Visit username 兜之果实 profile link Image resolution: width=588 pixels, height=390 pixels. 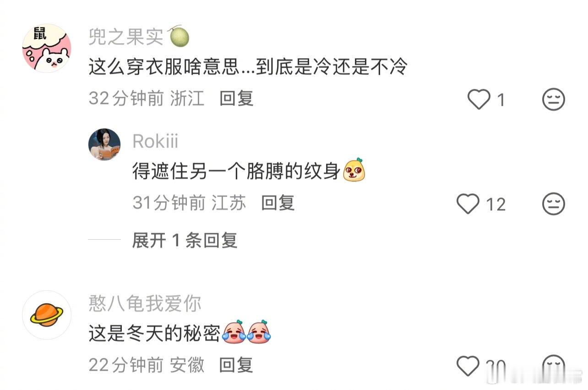pyautogui.click(x=126, y=37)
